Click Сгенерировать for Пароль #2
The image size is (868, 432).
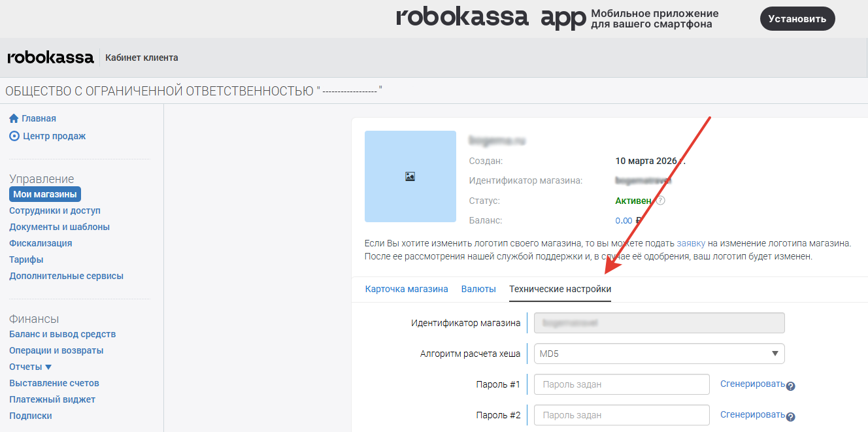(x=752, y=414)
